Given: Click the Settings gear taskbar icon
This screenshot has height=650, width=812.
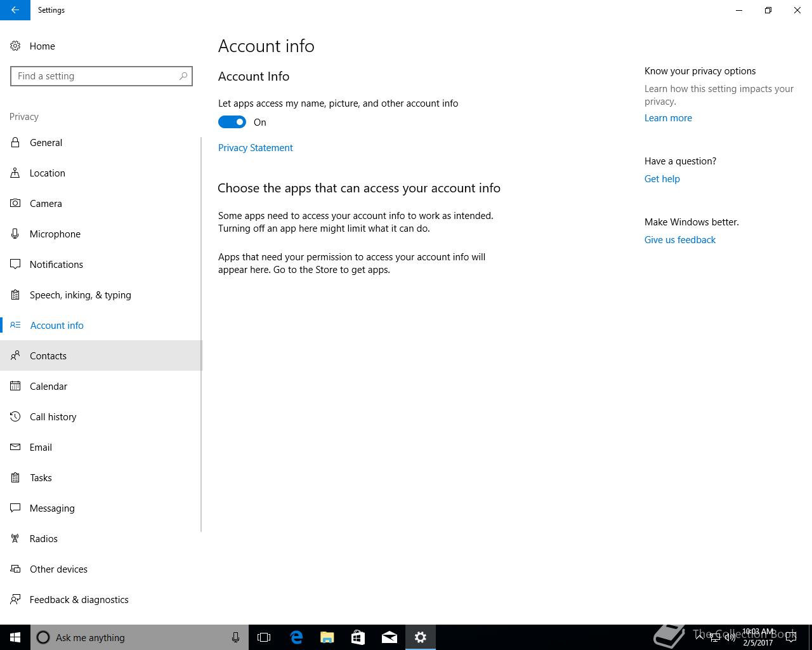Looking at the screenshot, I should click(420, 637).
